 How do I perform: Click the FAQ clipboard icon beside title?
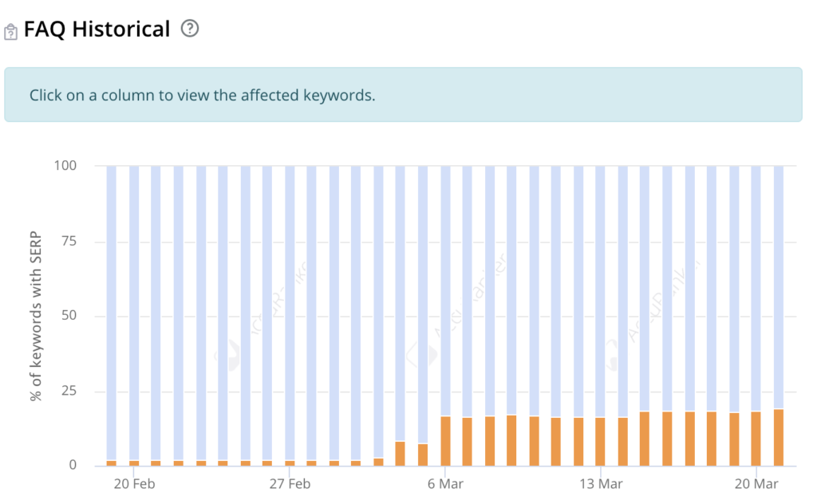coord(10,32)
